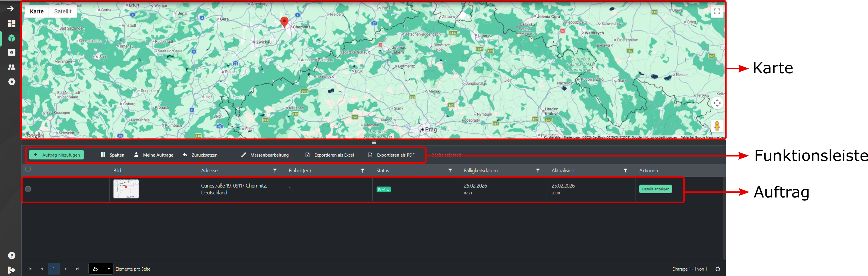This screenshot has height=276, width=868.
Task: Click the splitter handle below the map
Action: 374,142
